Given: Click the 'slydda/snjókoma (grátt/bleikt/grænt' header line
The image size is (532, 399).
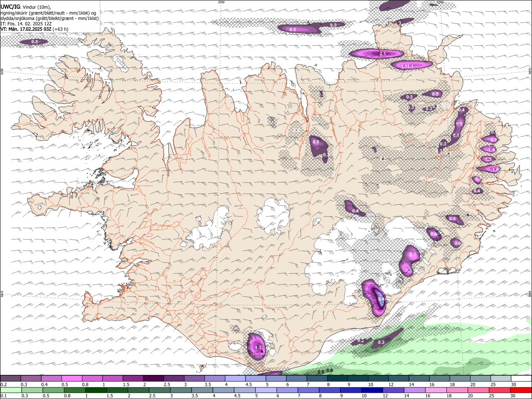Looking at the screenshot, I should pyautogui.click(x=49, y=18).
